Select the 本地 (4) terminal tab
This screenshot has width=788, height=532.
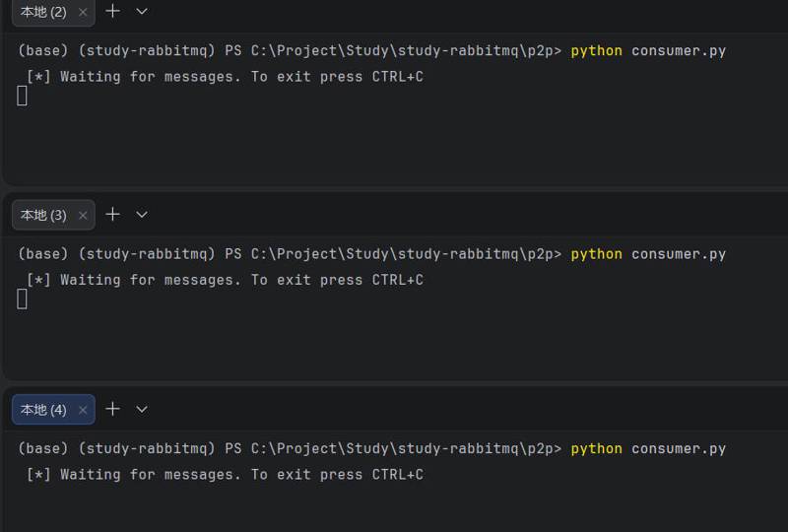coord(43,409)
